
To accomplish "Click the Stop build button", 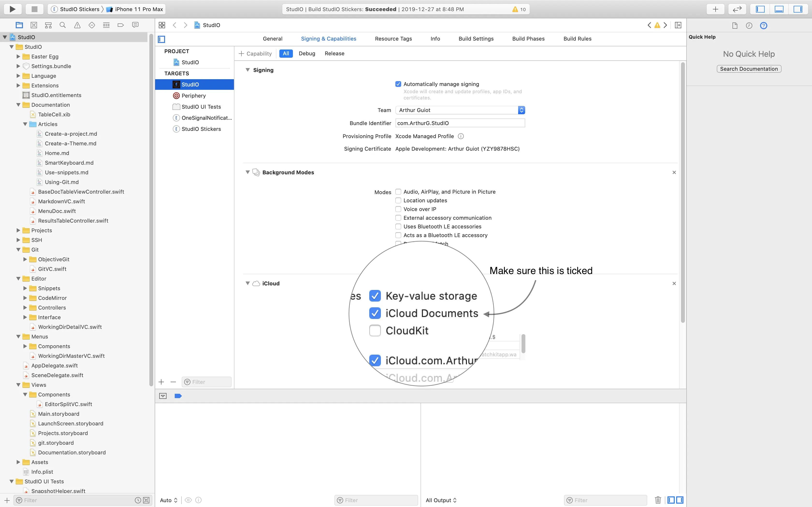I will (34, 9).
